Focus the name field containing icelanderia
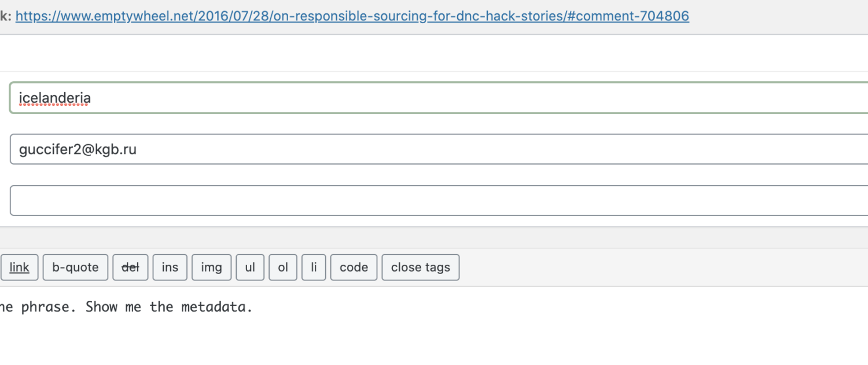Image resolution: width=868 pixels, height=365 pixels. click(439, 98)
